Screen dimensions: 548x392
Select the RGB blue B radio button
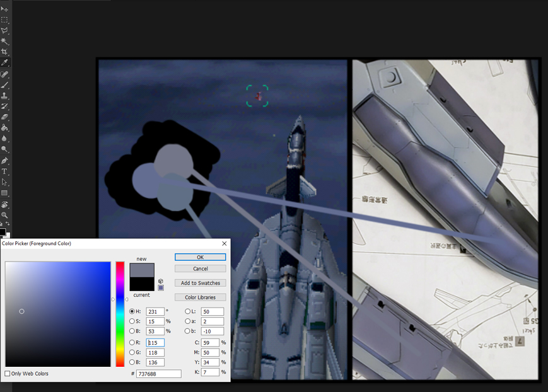pyautogui.click(x=132, y=362)
